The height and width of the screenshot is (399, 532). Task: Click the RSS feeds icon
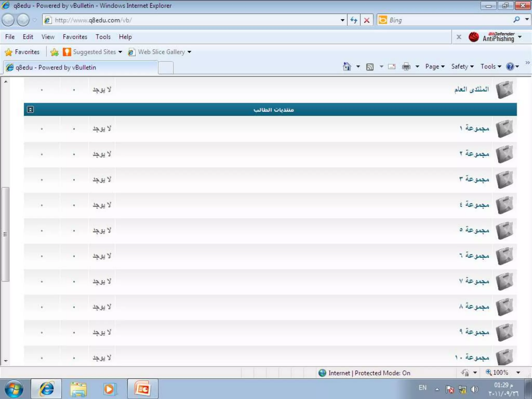point(370,67)
